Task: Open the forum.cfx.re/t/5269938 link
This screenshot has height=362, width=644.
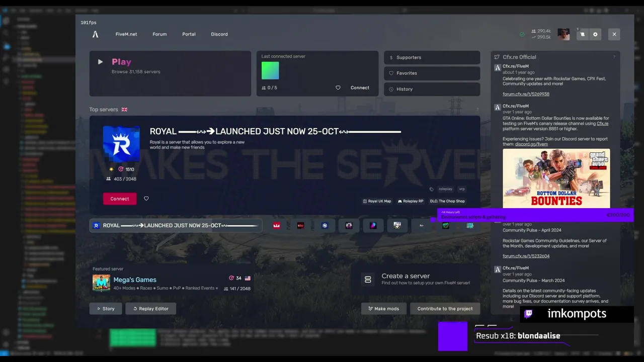Action: 526,94
